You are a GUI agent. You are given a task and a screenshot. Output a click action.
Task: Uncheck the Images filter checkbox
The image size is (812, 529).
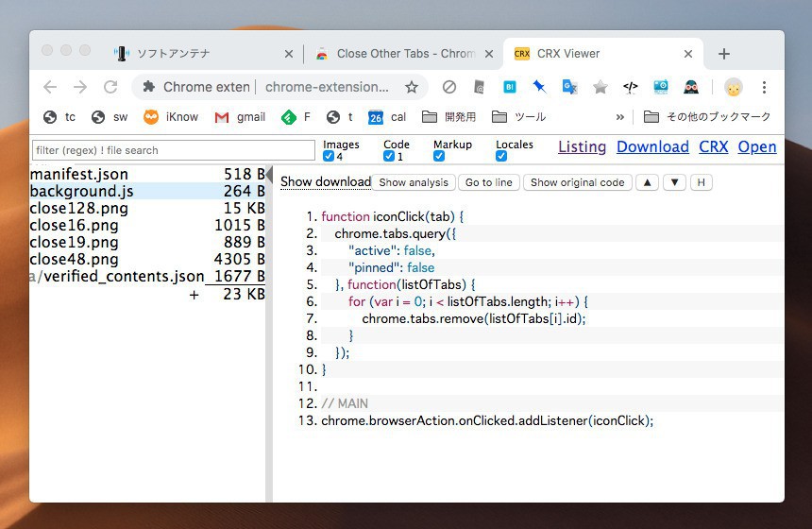pos(329,157)
